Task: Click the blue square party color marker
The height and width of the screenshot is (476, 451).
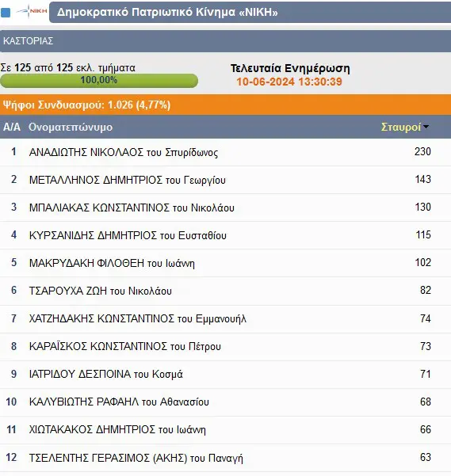Action: (6, 13)
